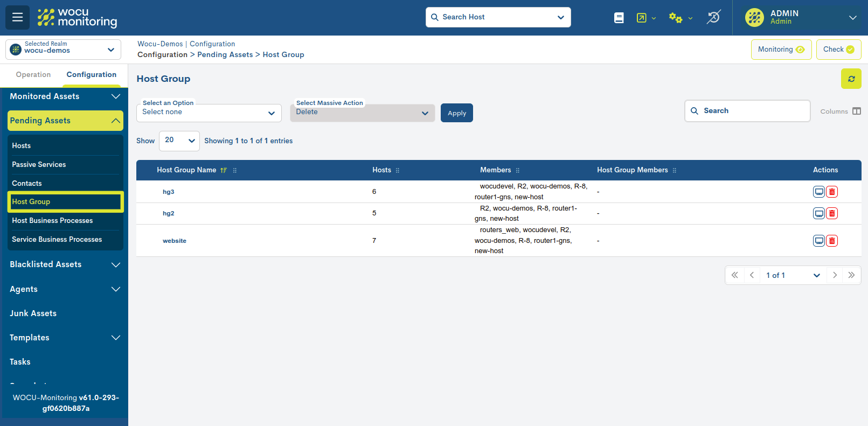Image resolution: width=868 pixels, height=426 pixels.
Task: Expand the Agents section
Action: click(x=65, y=289)
